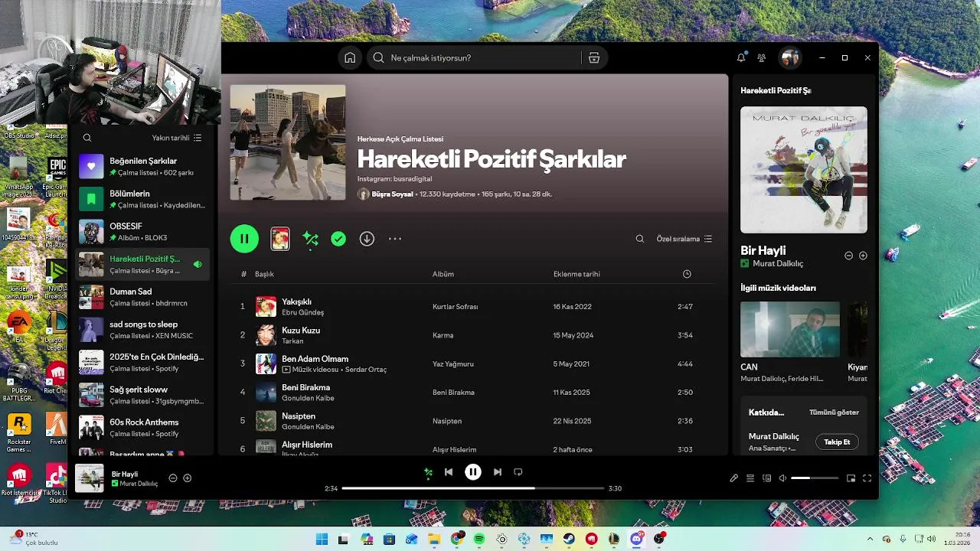Open File Explorer in the taskbar

[434, 539]
